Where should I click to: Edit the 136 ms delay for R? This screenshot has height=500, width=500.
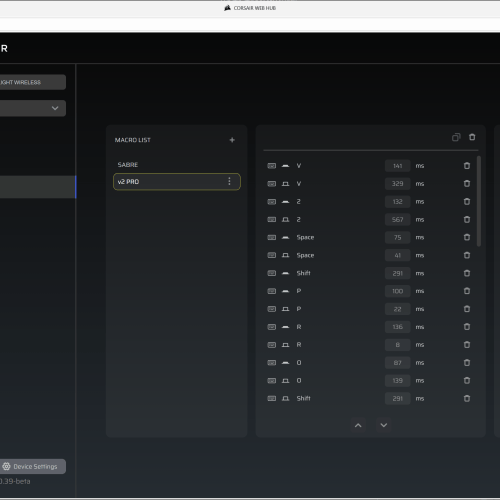[397, 327]
